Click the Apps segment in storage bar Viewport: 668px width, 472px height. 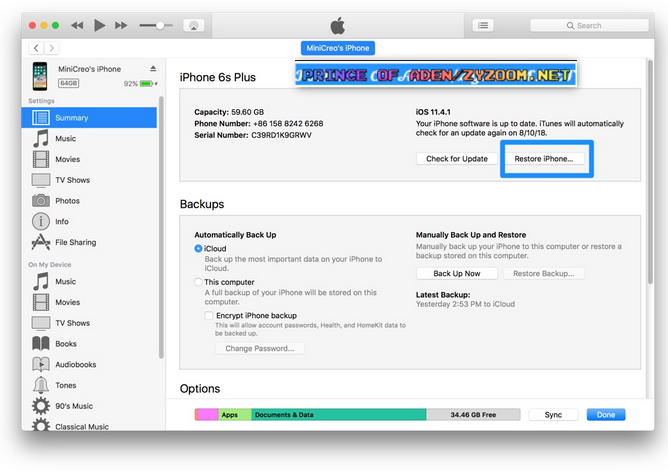pos(234,414)
